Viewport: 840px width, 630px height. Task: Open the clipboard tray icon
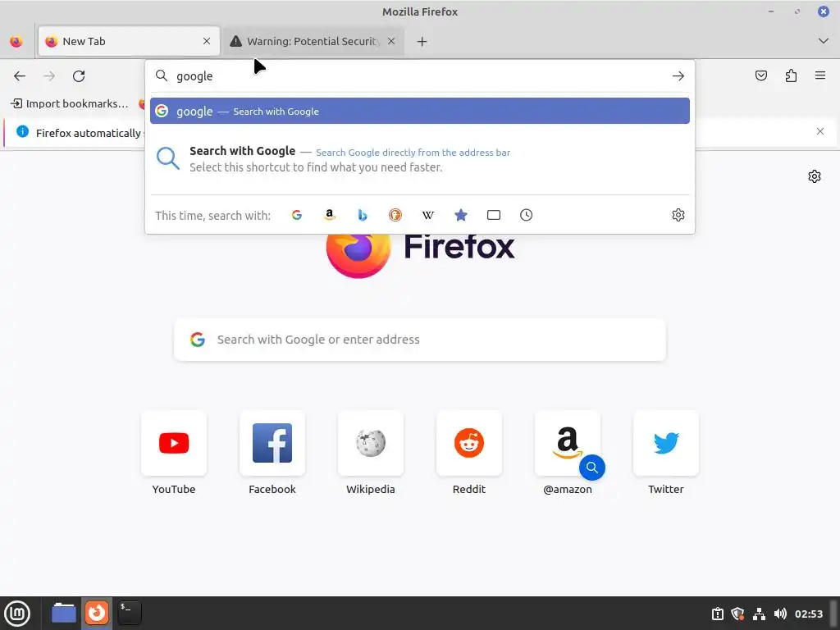click(x=717, y=614)
